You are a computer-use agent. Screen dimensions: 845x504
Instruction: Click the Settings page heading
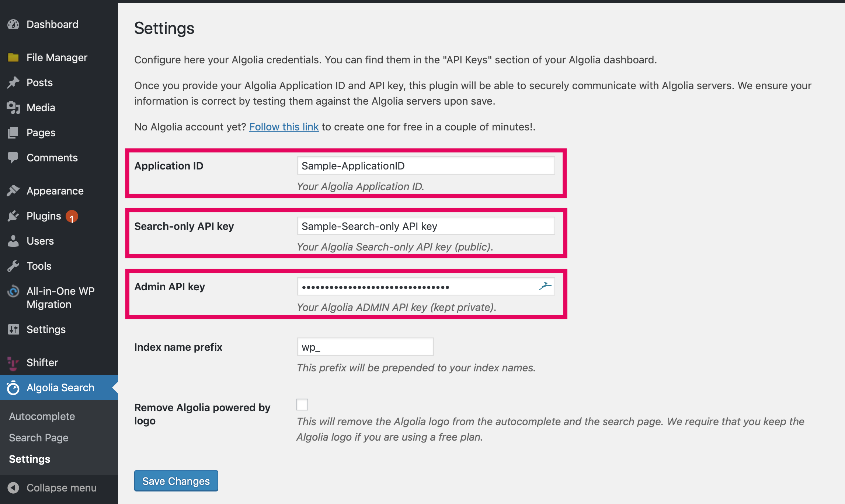[164, 28]
